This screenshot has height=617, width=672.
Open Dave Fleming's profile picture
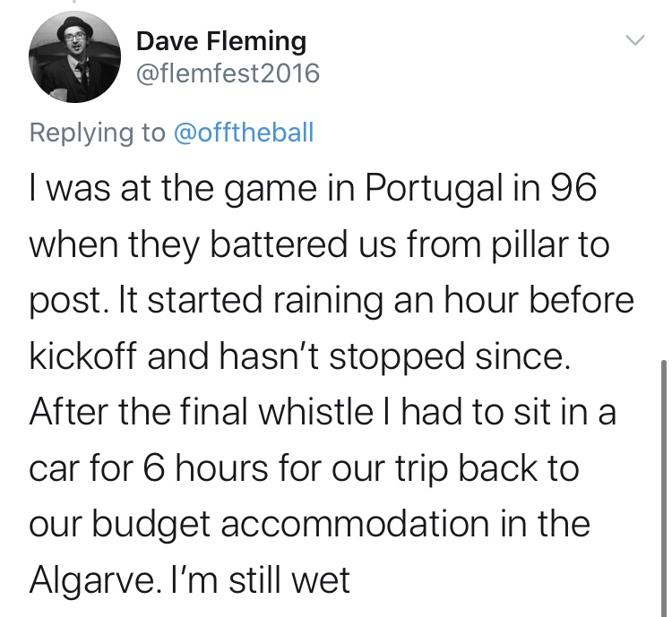[x=74, y=57]
